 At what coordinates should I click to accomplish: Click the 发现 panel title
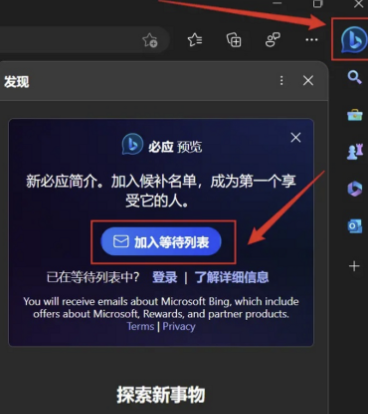point(16,81)
